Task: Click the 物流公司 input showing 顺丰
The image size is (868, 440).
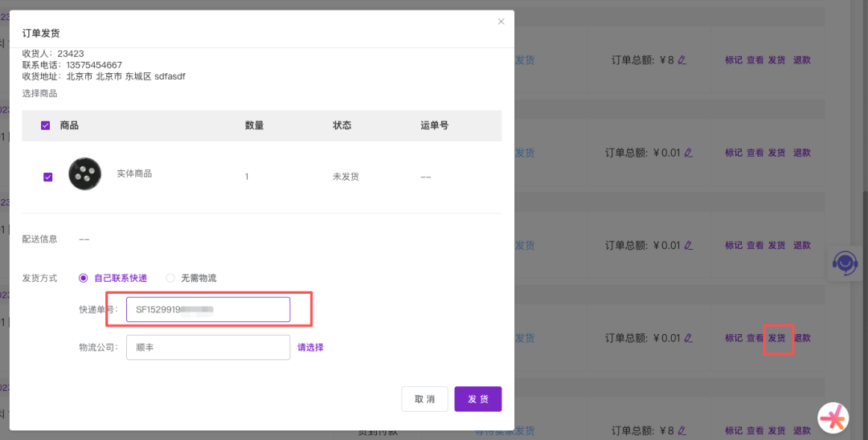Action: pyautogui.click(x=208, y=348)
